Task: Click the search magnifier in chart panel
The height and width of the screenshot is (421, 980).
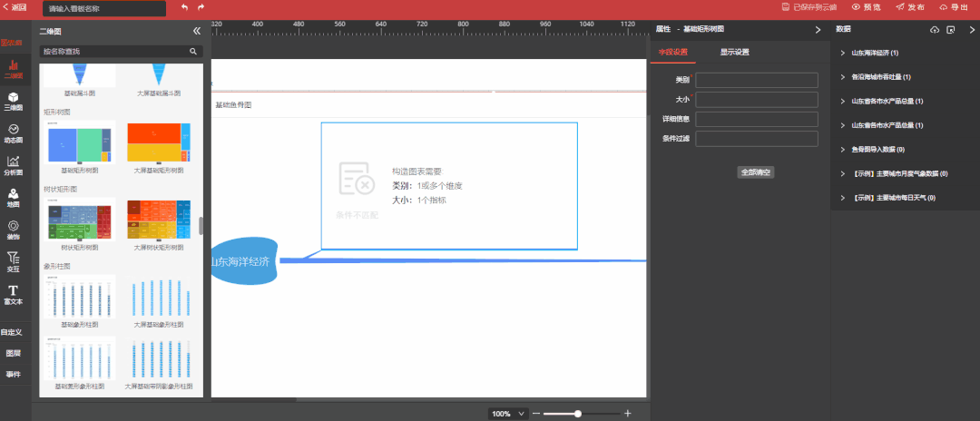Action: click(192, 52)
